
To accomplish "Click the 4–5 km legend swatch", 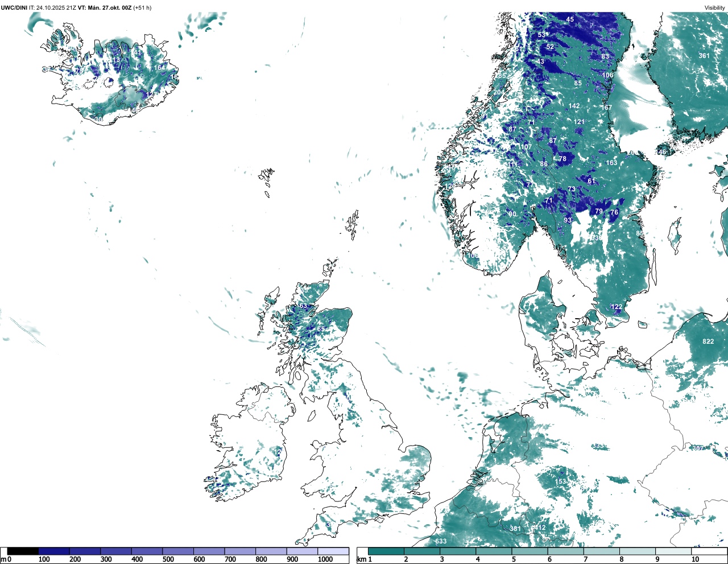I will coord(494,551).
